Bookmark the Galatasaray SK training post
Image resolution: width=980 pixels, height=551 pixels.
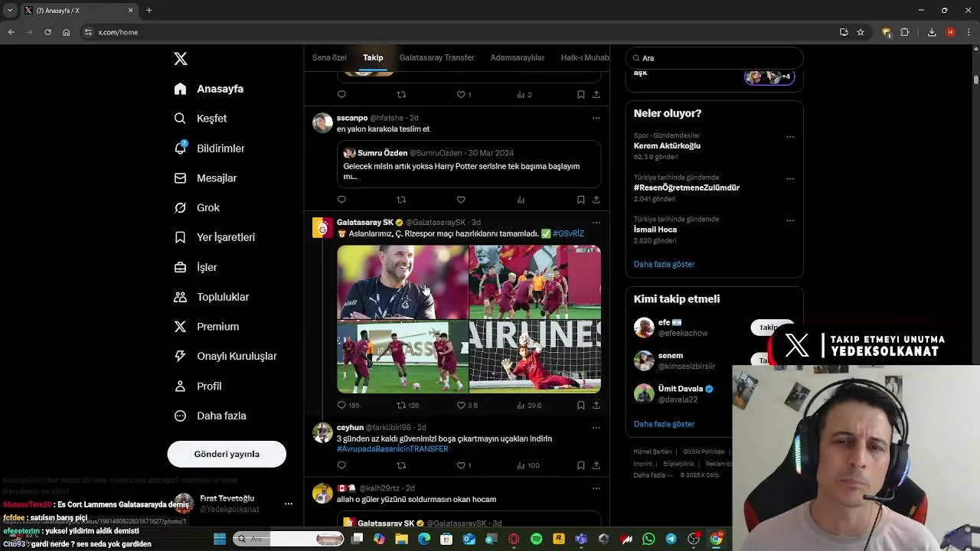pos(580,405)
